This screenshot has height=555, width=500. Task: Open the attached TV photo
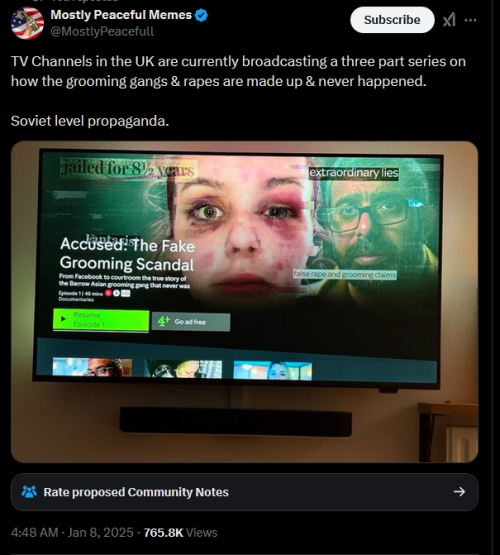[245, 302]
